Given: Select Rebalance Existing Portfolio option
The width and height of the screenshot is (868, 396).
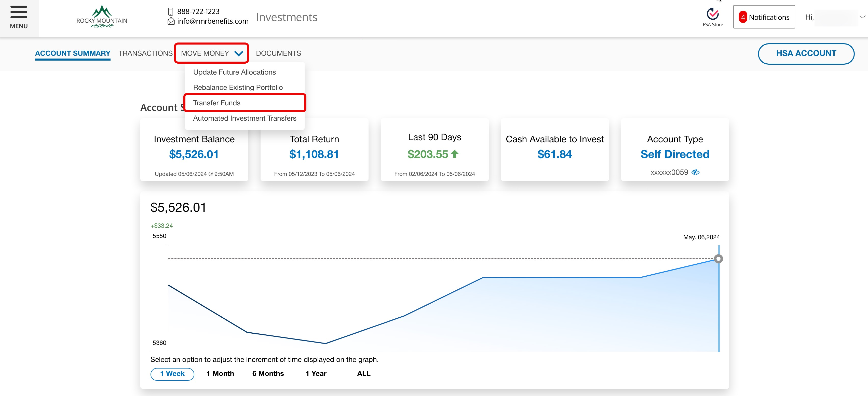Looking at the screenshot, I should click(238, 88).
